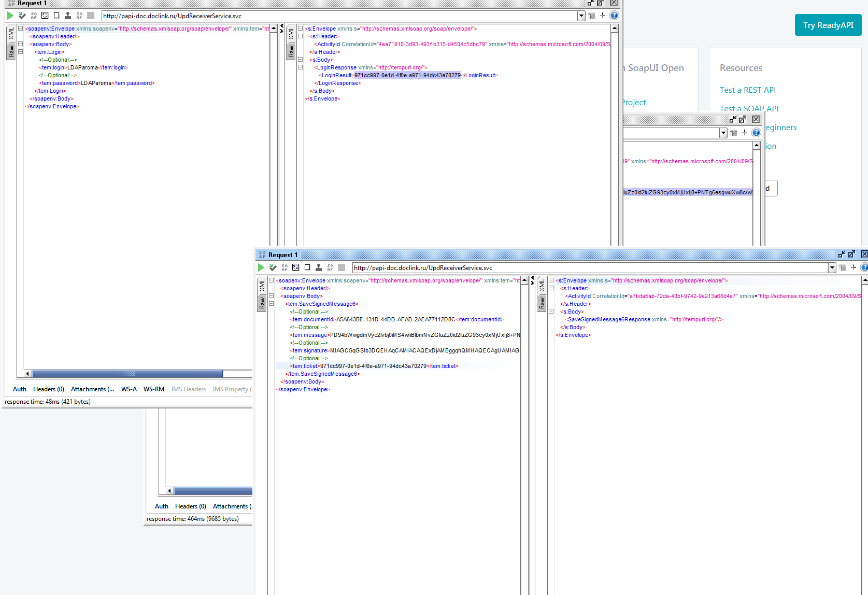Click the cancel request gray square in Login window
This screenshot has height=595, width=868.
[91, 16]
